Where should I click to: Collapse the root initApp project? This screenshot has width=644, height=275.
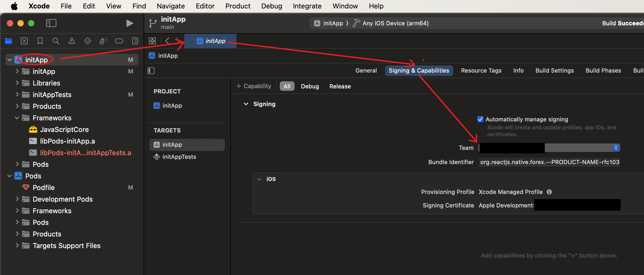tap(10, 60)
